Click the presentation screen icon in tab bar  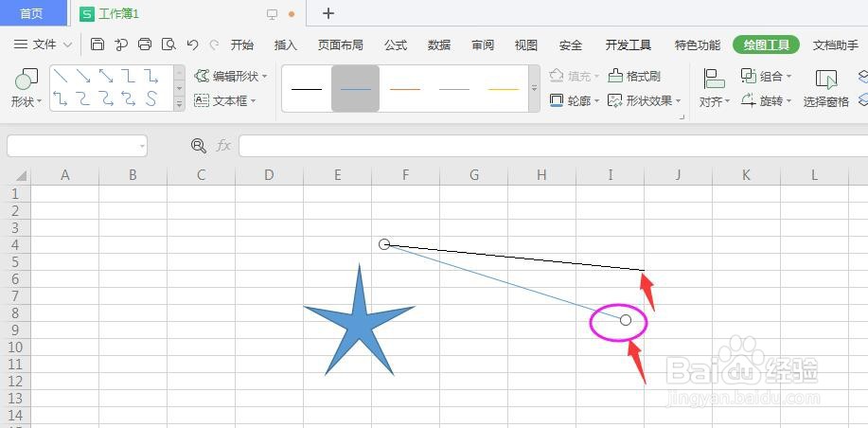click(x=272, y=14)
